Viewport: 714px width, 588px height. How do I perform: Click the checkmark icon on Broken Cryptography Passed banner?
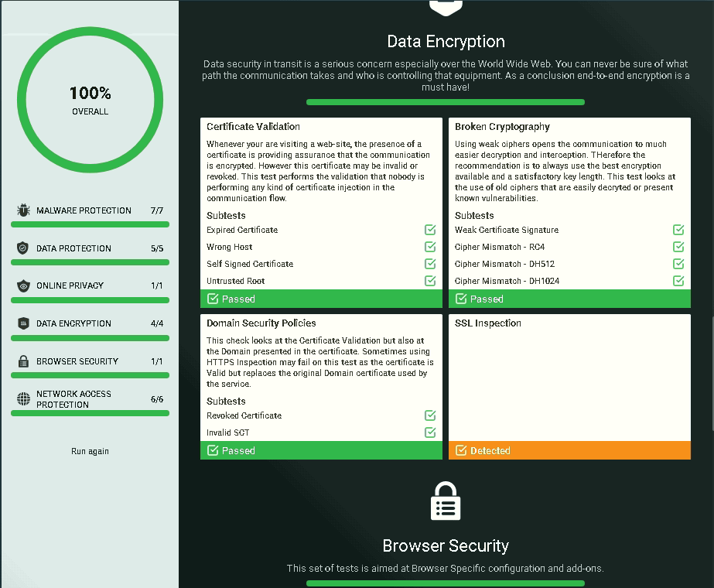coord(460,299)
